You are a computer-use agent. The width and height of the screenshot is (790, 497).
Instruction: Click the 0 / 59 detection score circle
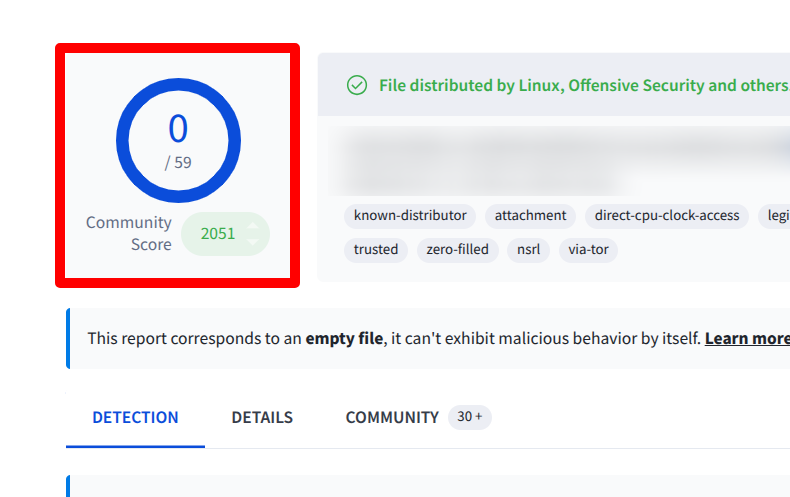(x=178, y=141)
